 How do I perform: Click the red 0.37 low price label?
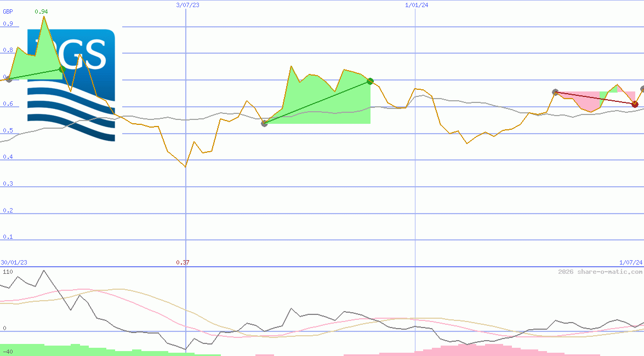point(183,263)
